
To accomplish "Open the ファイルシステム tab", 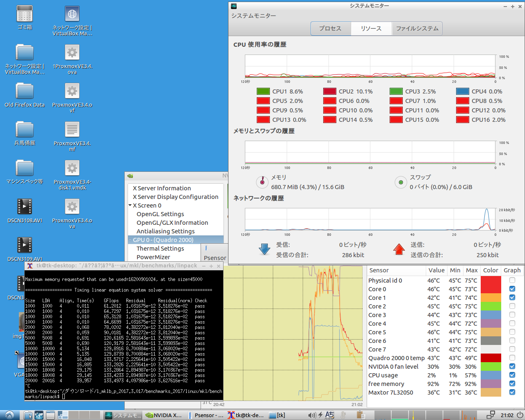I will point(417,28).
